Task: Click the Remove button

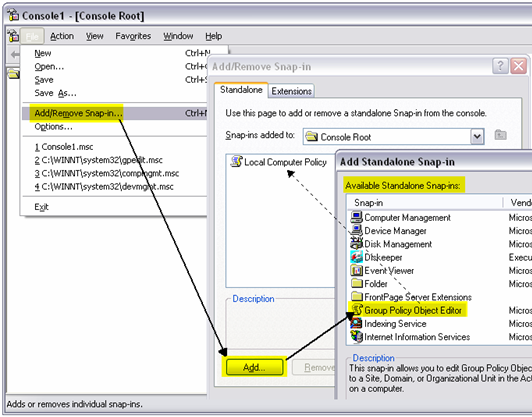Action: coord(314,367)
